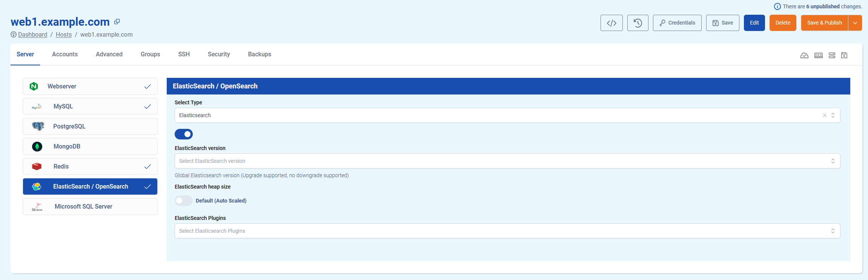Image resolution: width=868 pixels, height=280 pixels.
Task: Select Redis in the service list
Action: coord(90,167)
